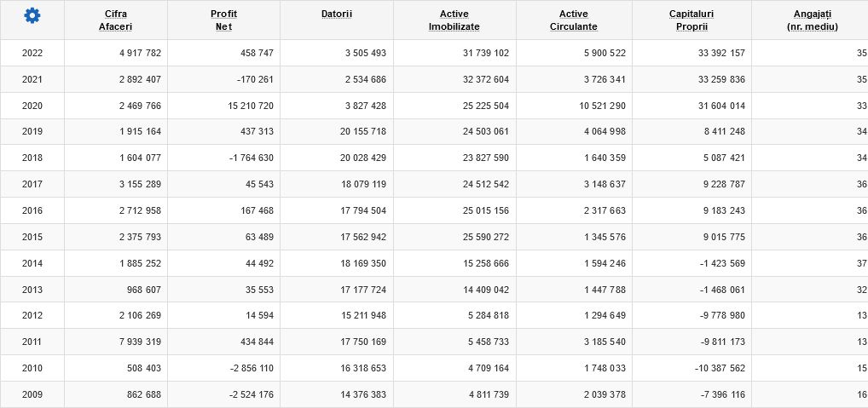Select the 2016 current assets 2 317 663

(x=605, y=210)
